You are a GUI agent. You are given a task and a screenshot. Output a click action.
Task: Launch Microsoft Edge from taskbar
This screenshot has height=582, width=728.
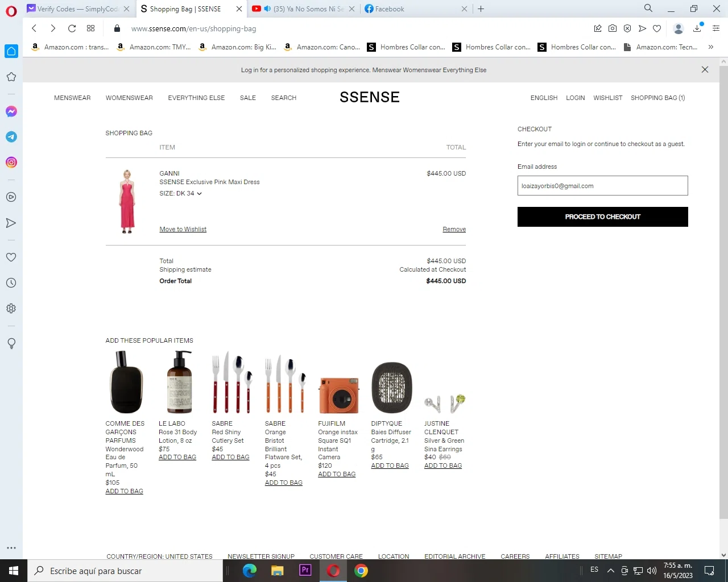(250, 571)
